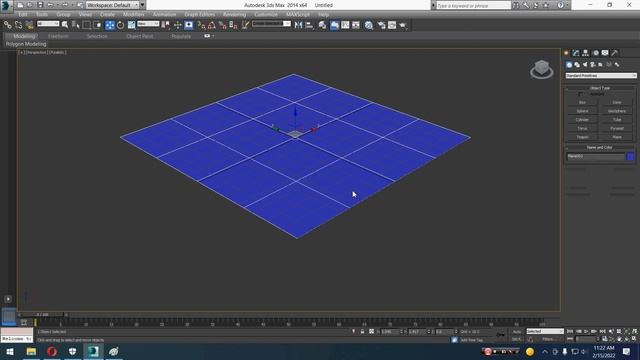Select the Cameras create category icon
640x360 pixels.
(593, 64)
